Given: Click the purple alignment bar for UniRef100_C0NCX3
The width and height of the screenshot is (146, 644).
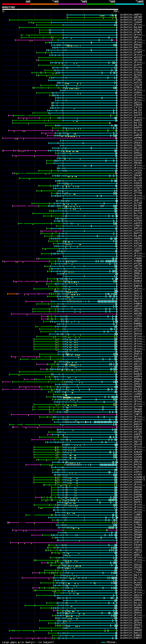Looking at the screenshot, I should point(64,414).
